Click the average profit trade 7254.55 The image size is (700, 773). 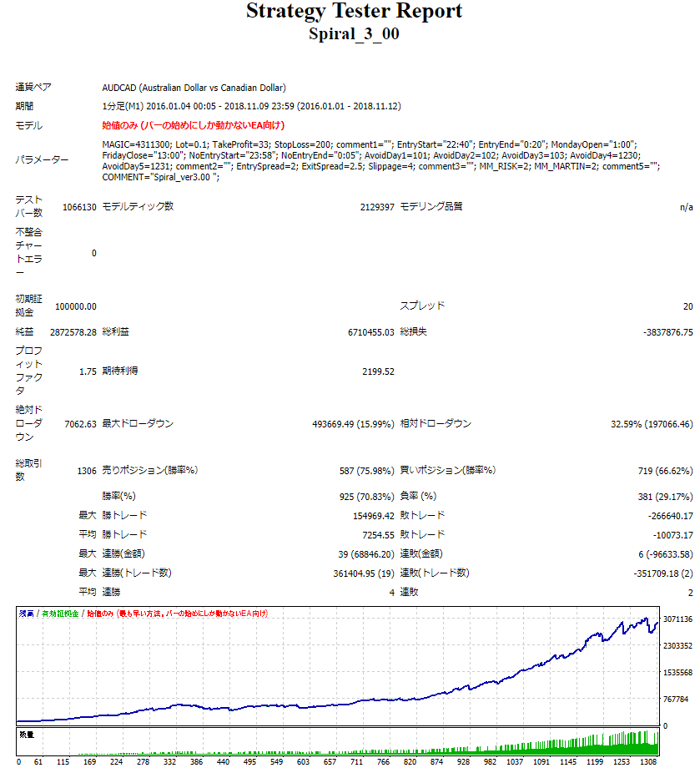tap(378, 535)
